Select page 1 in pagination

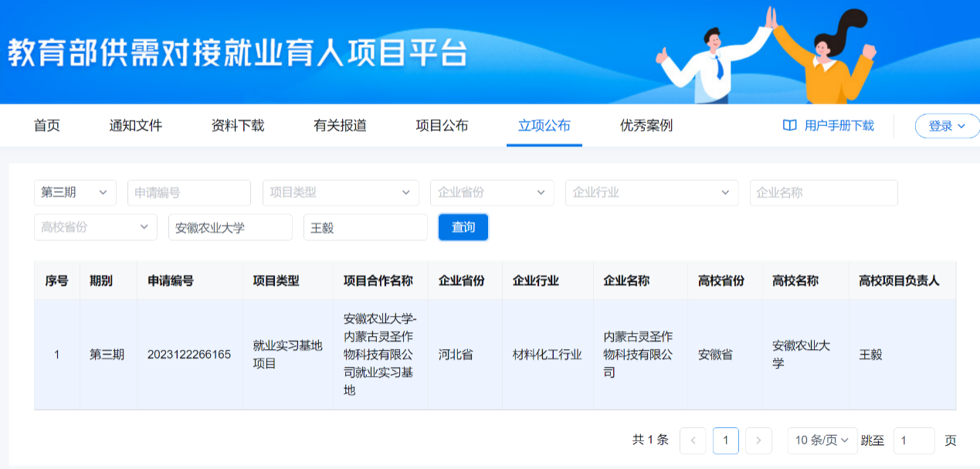tap(725, 440)
